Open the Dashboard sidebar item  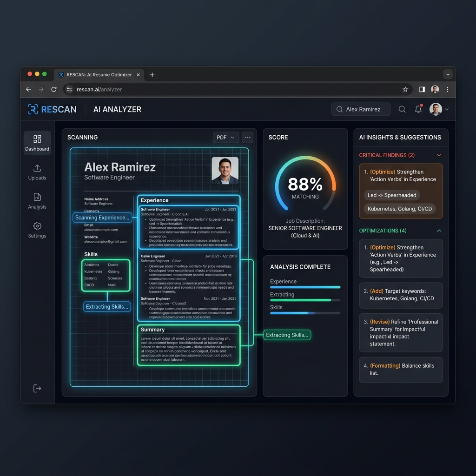(x=37, y=143)
